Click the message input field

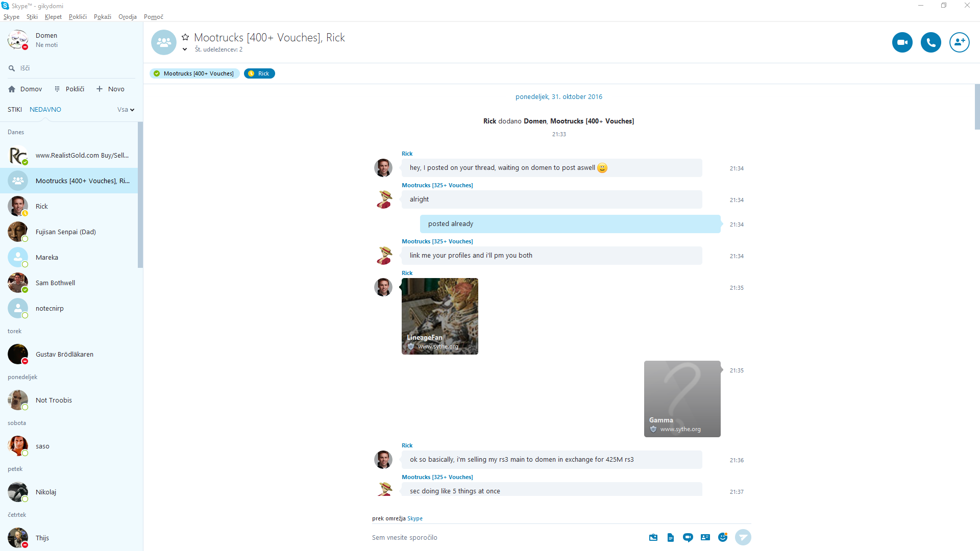[505, 537]
